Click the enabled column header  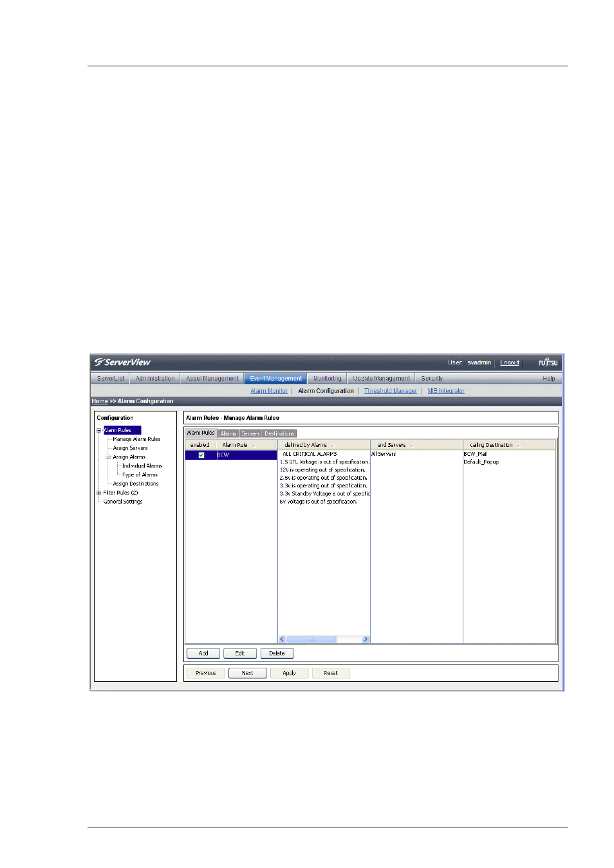pos(200,445)
